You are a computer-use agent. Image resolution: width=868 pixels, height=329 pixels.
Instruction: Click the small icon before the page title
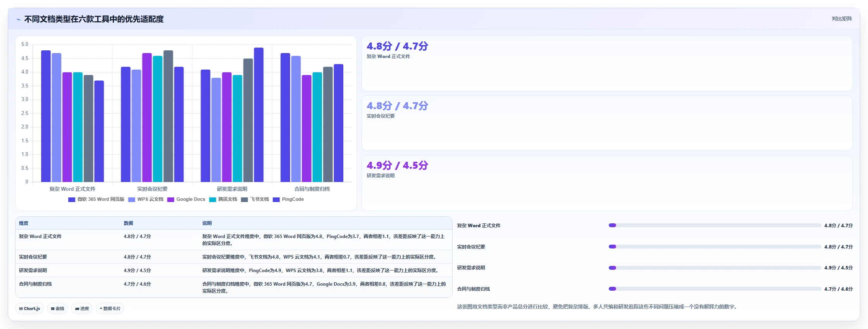pyautogui.click(x=18, y=19)
